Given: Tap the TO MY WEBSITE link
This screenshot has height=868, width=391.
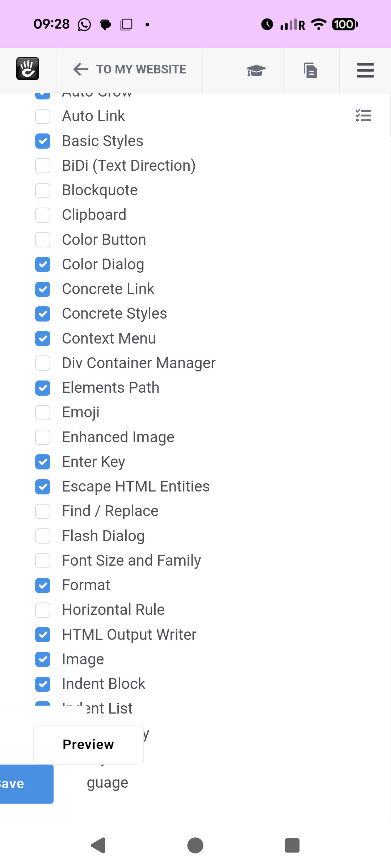Looking at the screenshot, I should click(141, 69).
